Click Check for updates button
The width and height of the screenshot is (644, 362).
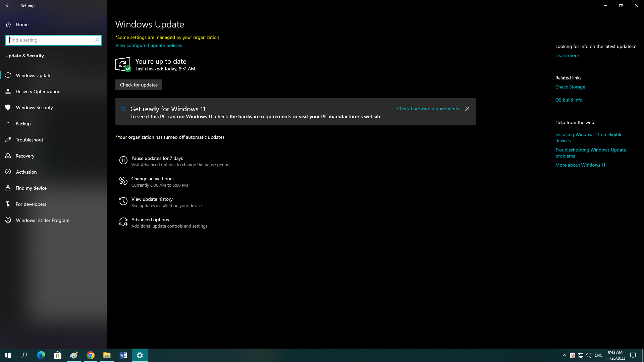tap(139, 84)
